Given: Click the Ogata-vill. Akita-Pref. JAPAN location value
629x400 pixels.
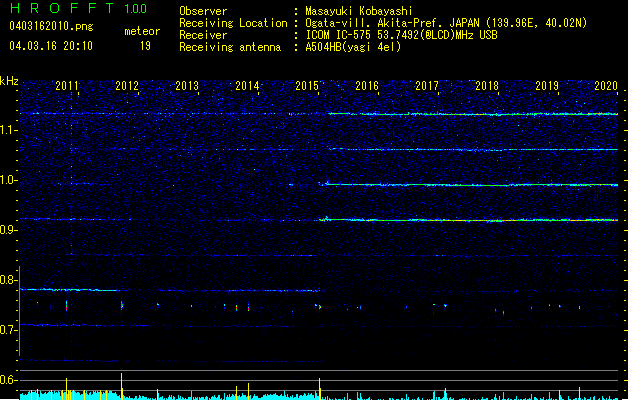Looking at the screenshot, I should tap(446, 23).
